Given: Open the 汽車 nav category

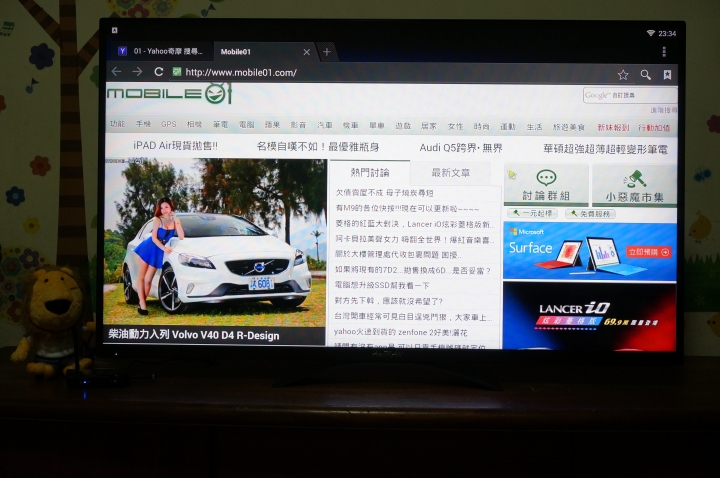Looking at the screenshot, I should point(325,125).
